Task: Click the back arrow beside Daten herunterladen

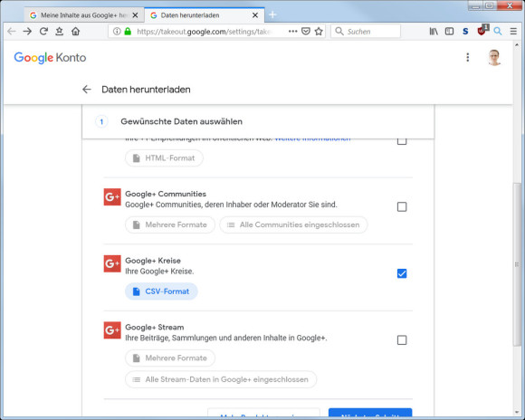Action: point(87,90)
